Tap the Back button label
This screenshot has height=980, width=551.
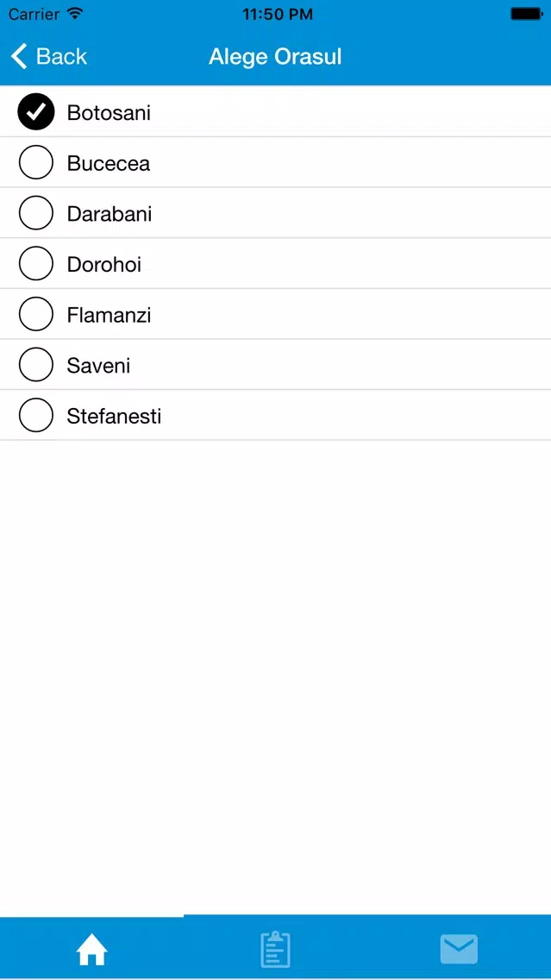61,56
